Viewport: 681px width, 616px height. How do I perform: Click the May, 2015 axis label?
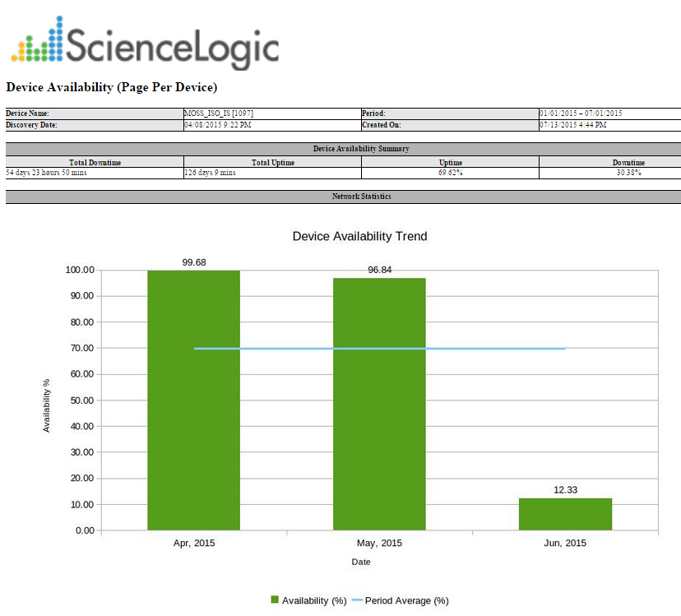tap(379, 543)
